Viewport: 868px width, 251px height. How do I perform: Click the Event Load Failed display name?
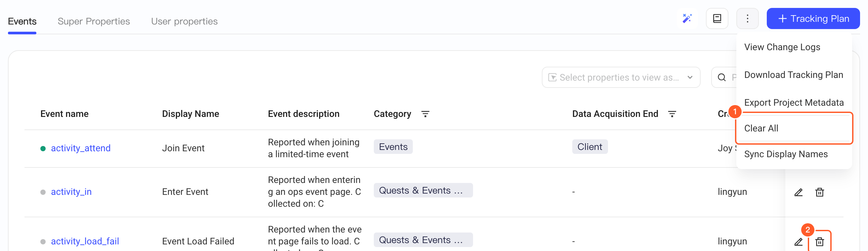tap(198, 241)
